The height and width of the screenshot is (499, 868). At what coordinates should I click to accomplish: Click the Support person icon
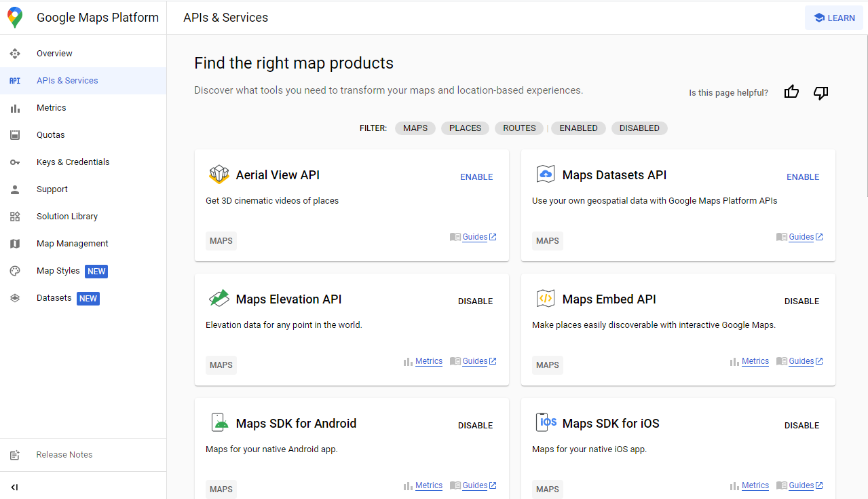[15, 189]
